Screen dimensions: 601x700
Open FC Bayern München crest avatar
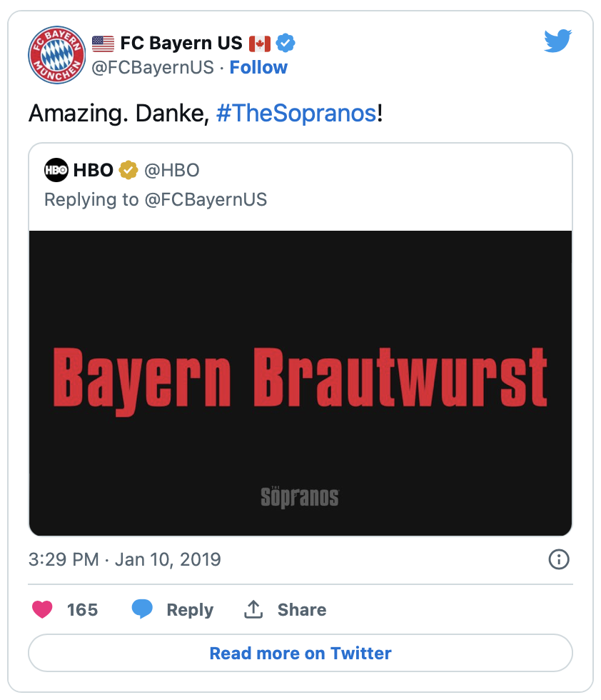(56, 55)
